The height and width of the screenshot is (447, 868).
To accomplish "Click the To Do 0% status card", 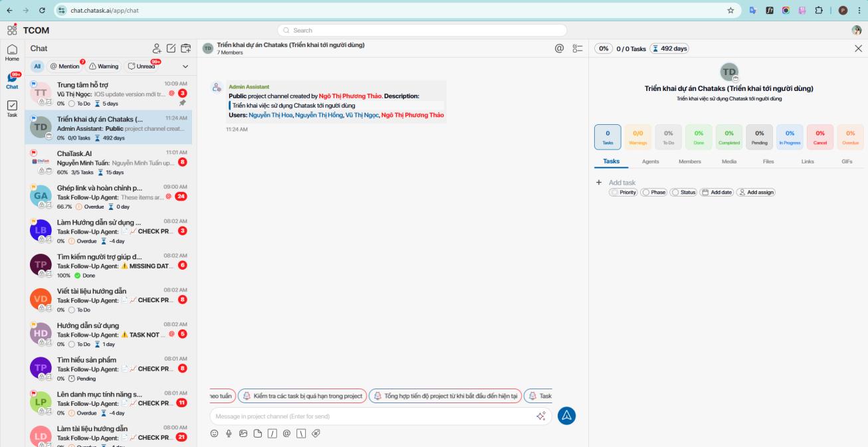I will [668, 137].
